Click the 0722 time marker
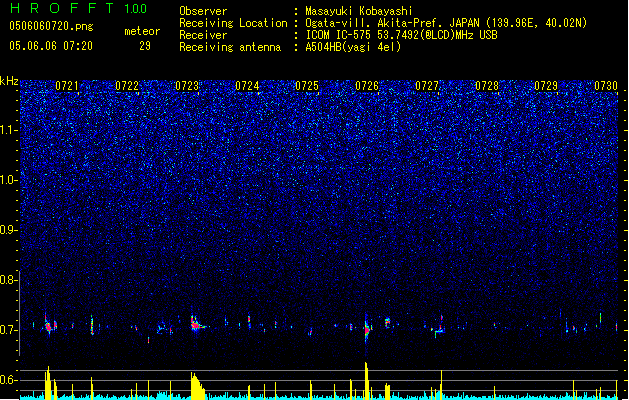 click(127, 86)
